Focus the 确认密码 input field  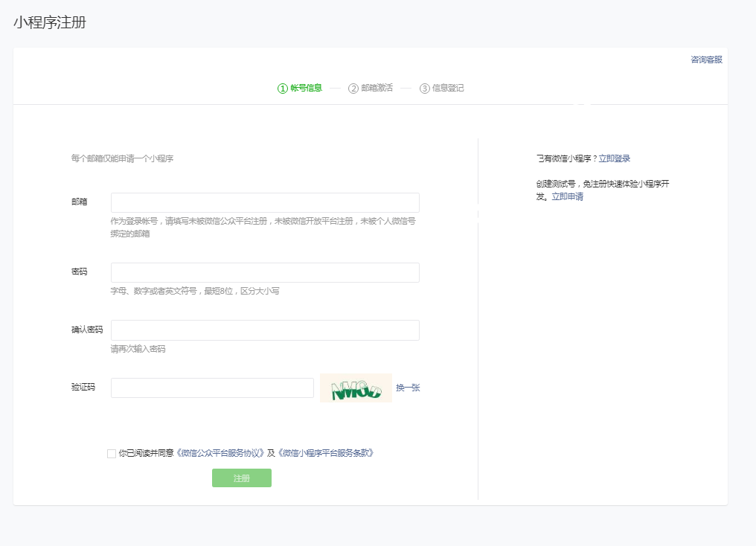coord(265,330)
